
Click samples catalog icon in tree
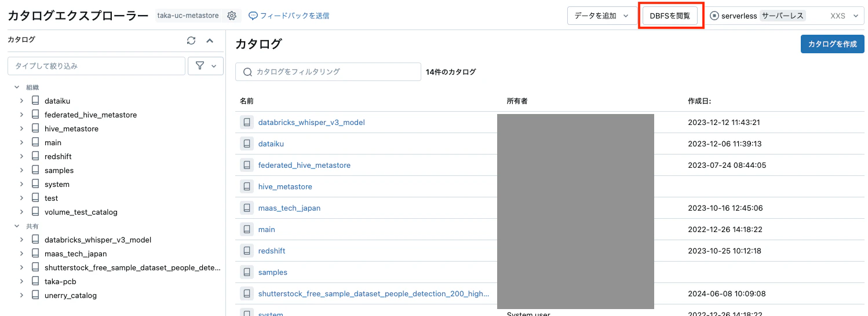[x=35, y=170]
